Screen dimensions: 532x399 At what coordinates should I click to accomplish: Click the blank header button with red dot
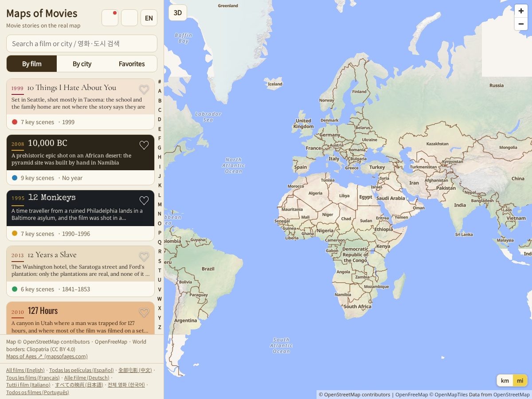(x=110, y=18)
